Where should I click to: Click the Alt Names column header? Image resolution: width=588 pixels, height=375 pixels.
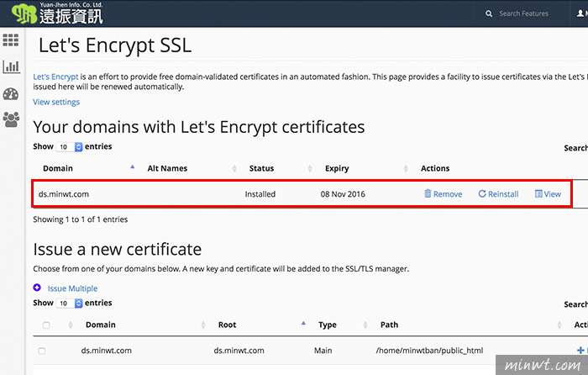point(167,168)
